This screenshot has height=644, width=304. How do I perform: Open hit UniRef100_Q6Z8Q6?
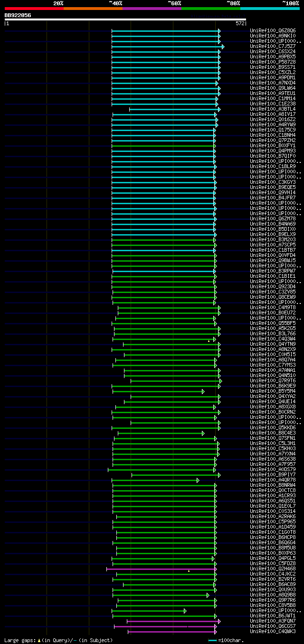point(273,31)
